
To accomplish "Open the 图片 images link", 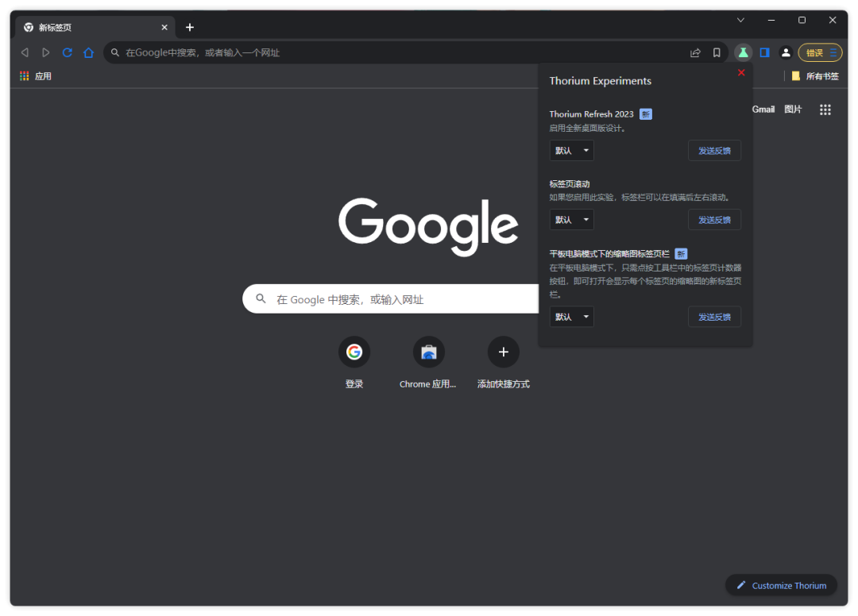I will pyautogui.click(x=793, y=110).
